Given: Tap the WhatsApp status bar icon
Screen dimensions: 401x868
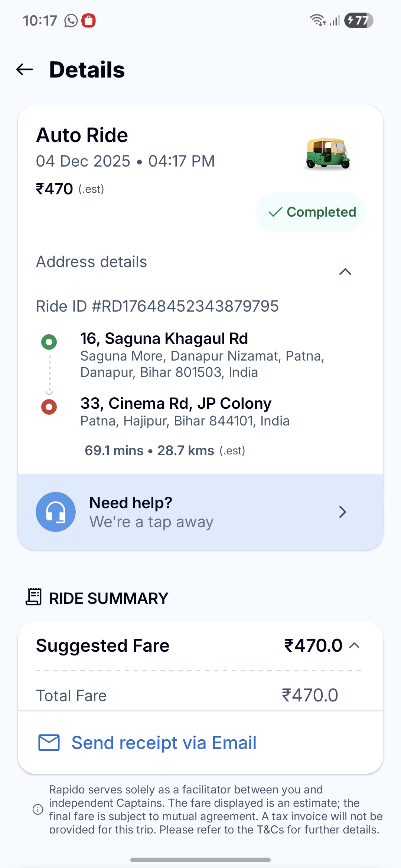Looking at the screenshot, I should click(71, 21).
